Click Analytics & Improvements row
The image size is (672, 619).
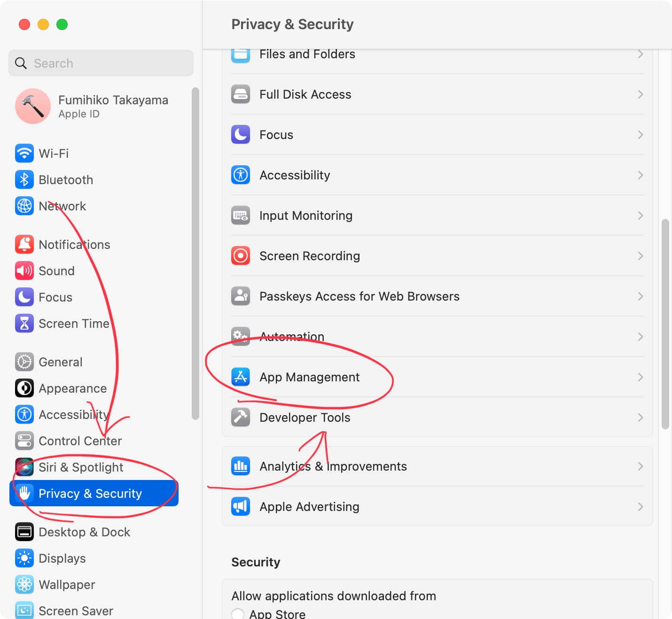click(x=438, y=466)
